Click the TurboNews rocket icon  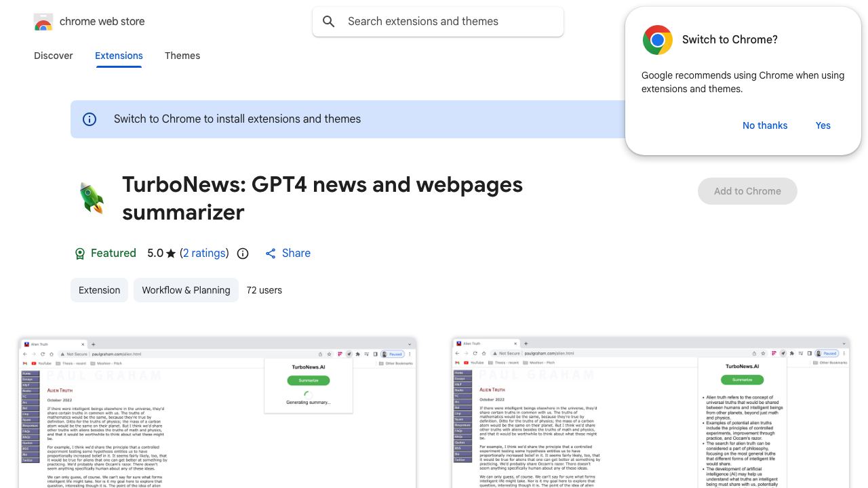coord(92,198)
